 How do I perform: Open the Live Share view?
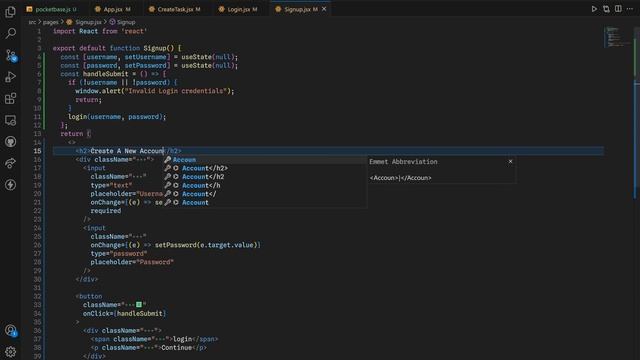[11, 163]
